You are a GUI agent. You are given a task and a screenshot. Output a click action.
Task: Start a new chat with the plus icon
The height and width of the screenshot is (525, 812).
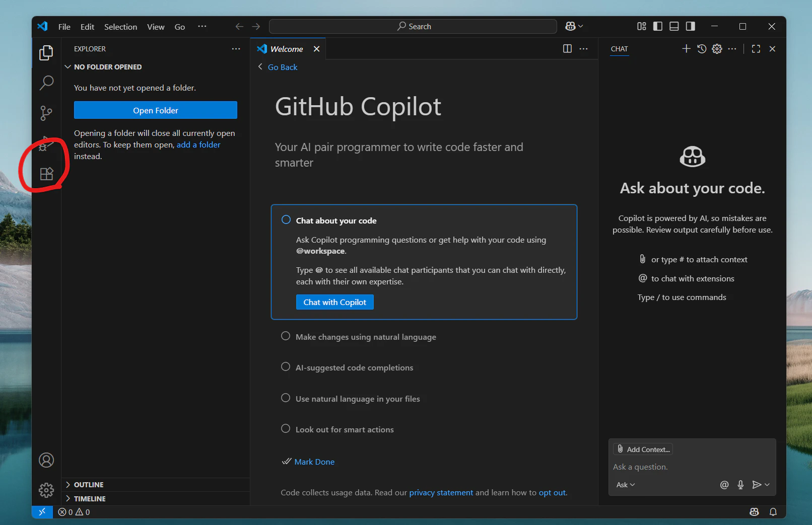[686, 49]
